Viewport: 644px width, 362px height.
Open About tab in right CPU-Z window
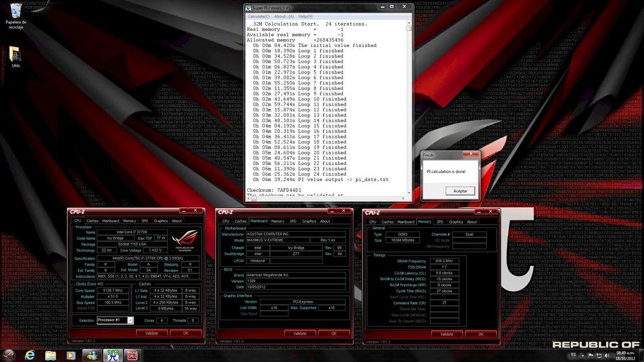[472, 222]
